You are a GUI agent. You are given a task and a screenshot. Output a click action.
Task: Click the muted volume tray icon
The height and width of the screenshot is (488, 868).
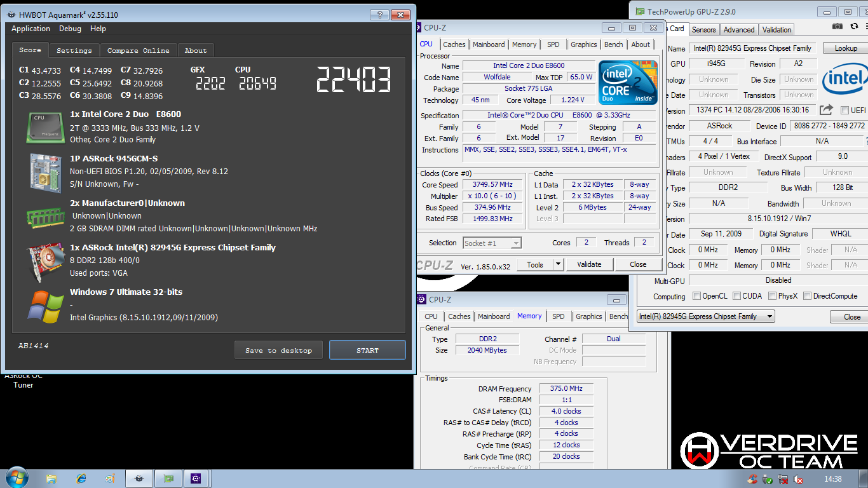798,480
